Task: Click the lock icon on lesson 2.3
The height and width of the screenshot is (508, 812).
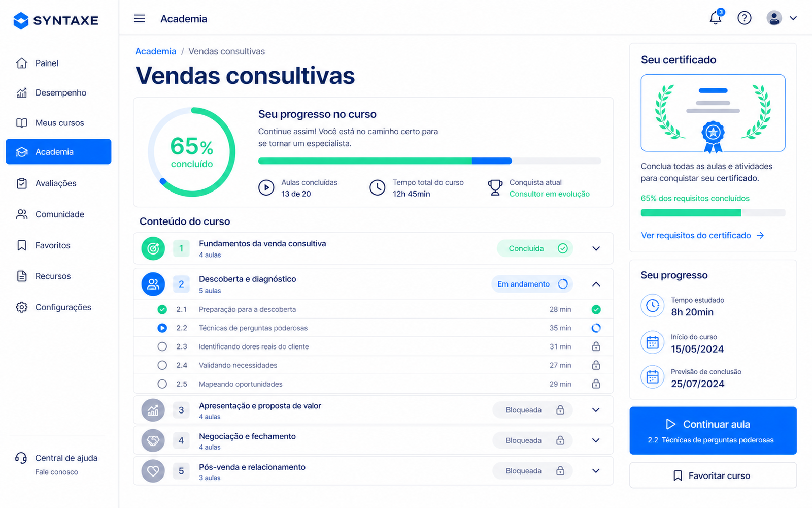Action: click(596, 346)
